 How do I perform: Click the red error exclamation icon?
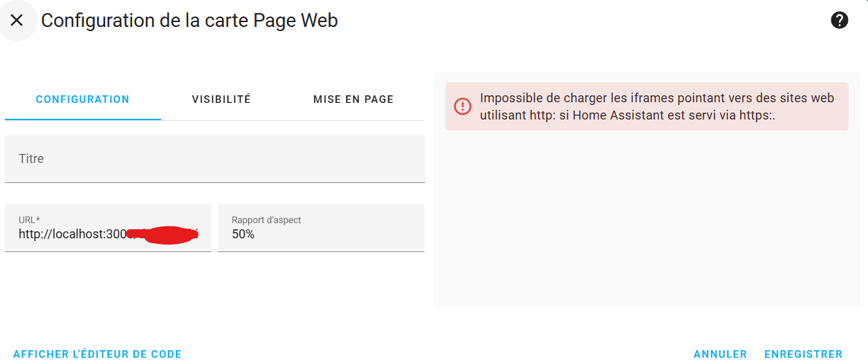click(x=462, y=106)
